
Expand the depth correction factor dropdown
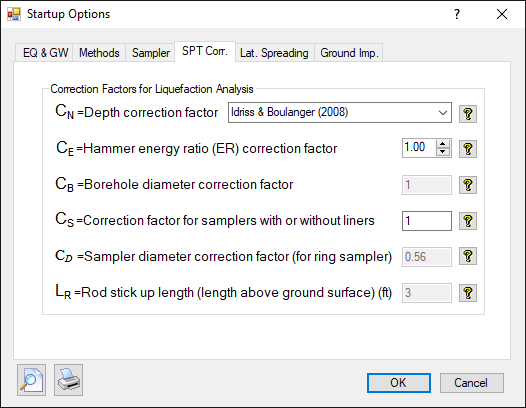pyautogui.click(x=443, y=113)
